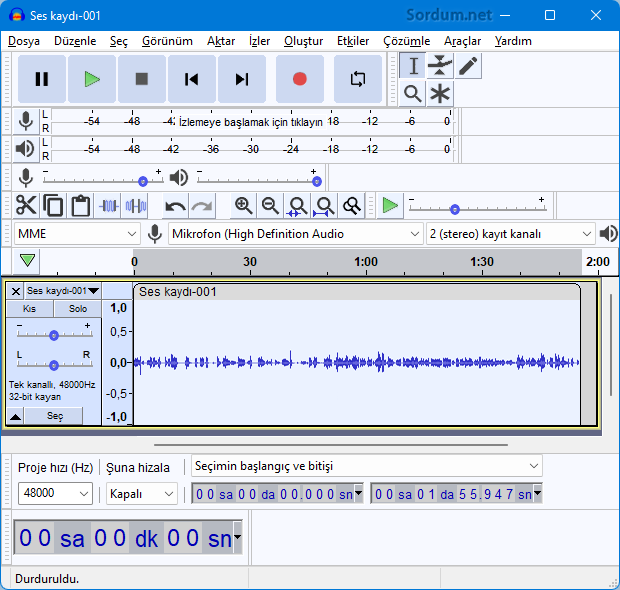Select the Zoom (magnifier) tool

coord(412,94)
